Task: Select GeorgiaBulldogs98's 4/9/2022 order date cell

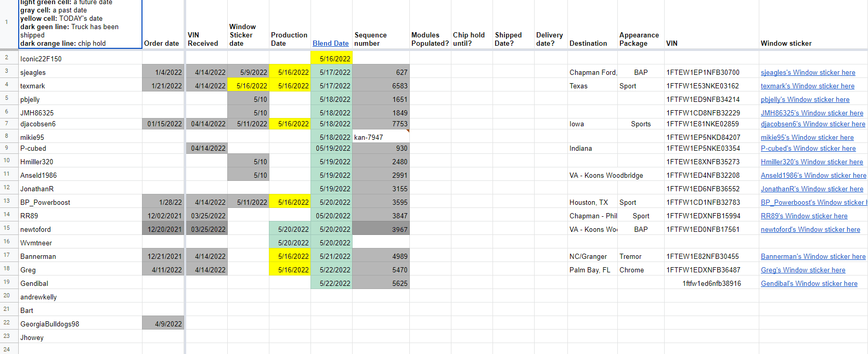Action: tap(163, 324)
